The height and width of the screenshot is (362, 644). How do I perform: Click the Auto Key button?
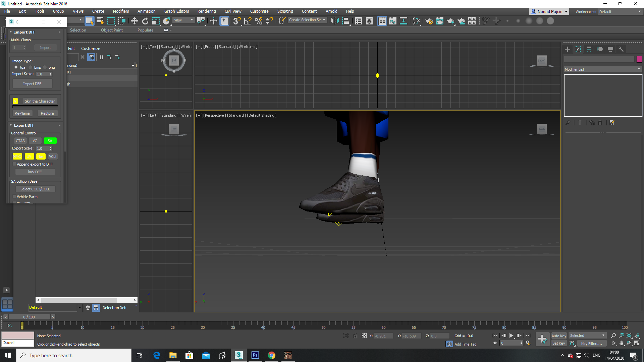tap(559, 336)
